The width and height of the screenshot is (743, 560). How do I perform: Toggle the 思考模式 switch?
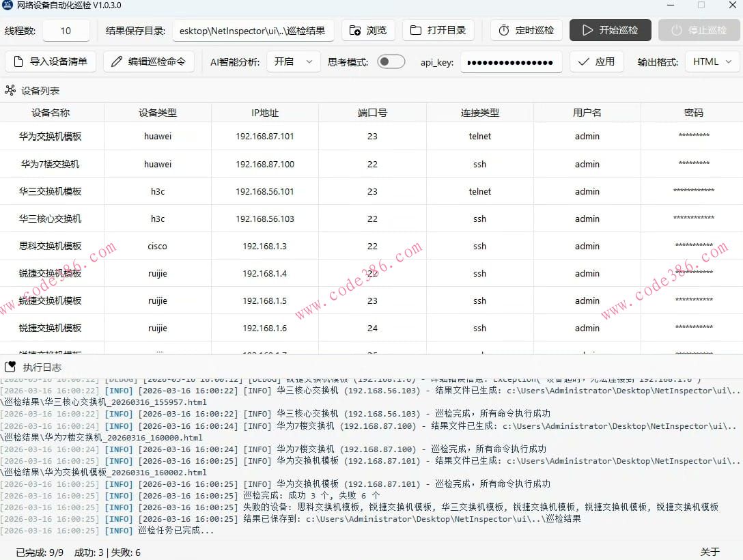click(391, 61)
